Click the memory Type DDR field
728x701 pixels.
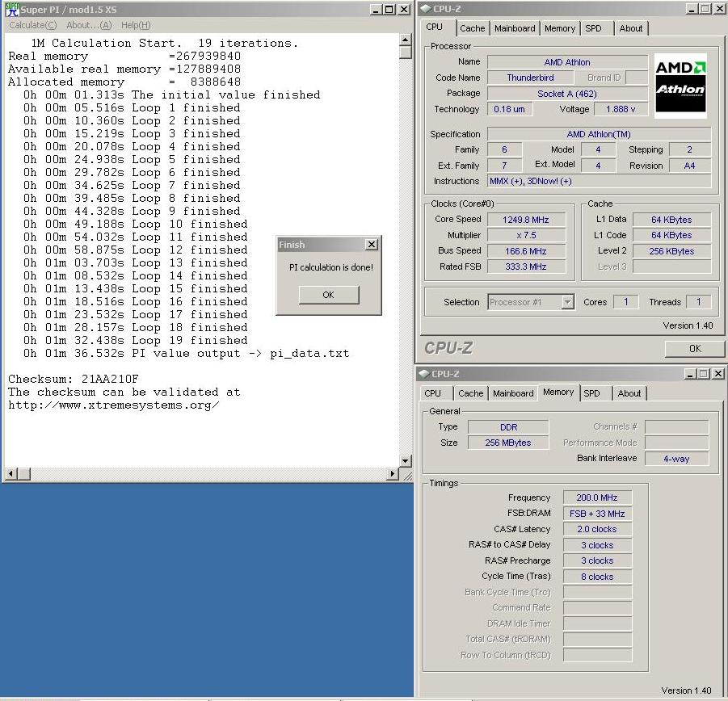(508, 427)
